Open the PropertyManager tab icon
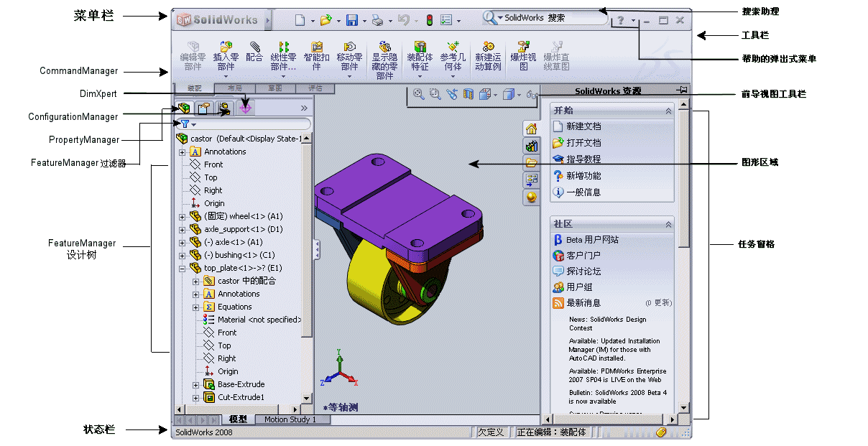Screen dimensions: 868x446 [x=204, y=108]
